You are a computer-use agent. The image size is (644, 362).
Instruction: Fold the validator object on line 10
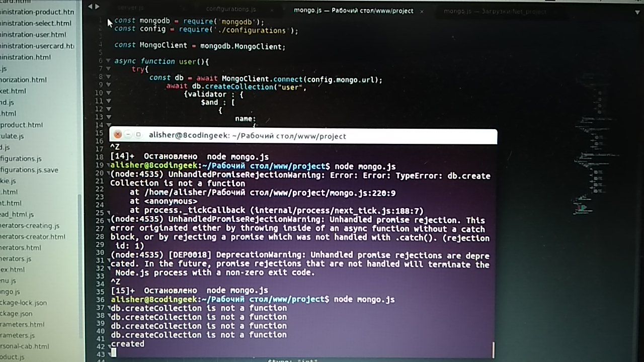click(108, 93)
